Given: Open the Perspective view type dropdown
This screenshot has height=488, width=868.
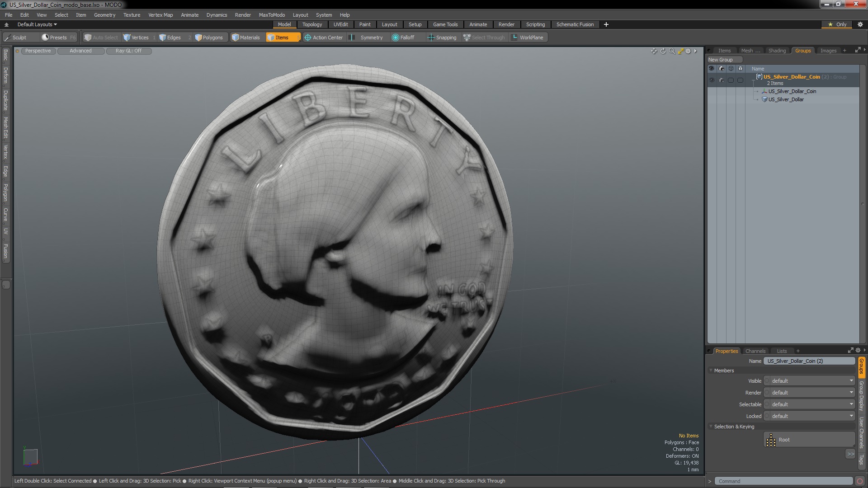Looking at the screenshot, I should coord(38,51).
